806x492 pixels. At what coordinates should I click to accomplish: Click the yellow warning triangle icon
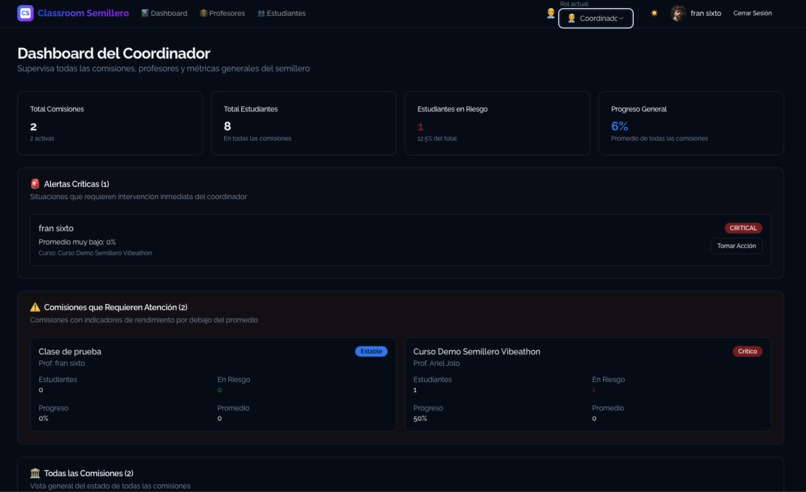[35, 307]
